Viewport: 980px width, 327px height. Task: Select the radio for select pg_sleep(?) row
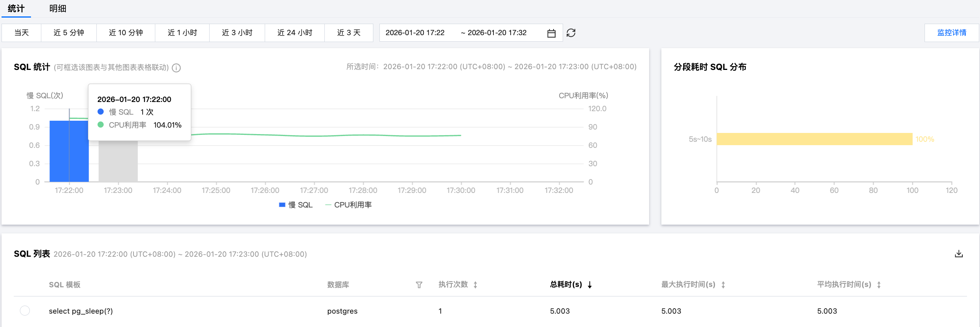25,311
